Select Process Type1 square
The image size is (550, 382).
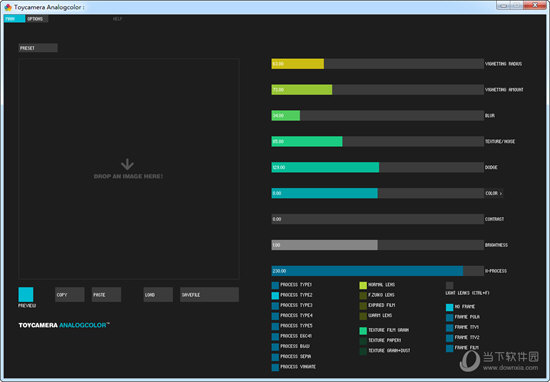pos(275,285)
